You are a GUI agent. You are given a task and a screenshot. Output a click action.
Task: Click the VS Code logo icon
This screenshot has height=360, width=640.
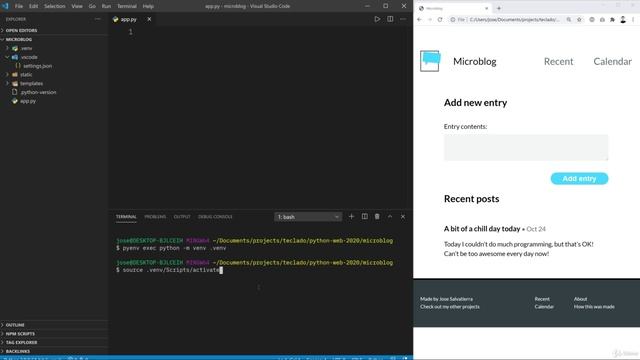5,6
